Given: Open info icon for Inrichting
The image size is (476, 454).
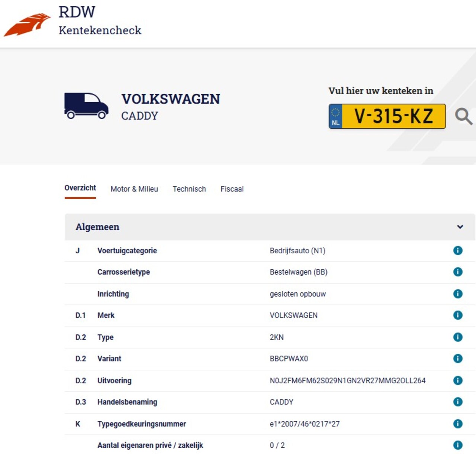Looking at the screenshot, I should point(458,294).
